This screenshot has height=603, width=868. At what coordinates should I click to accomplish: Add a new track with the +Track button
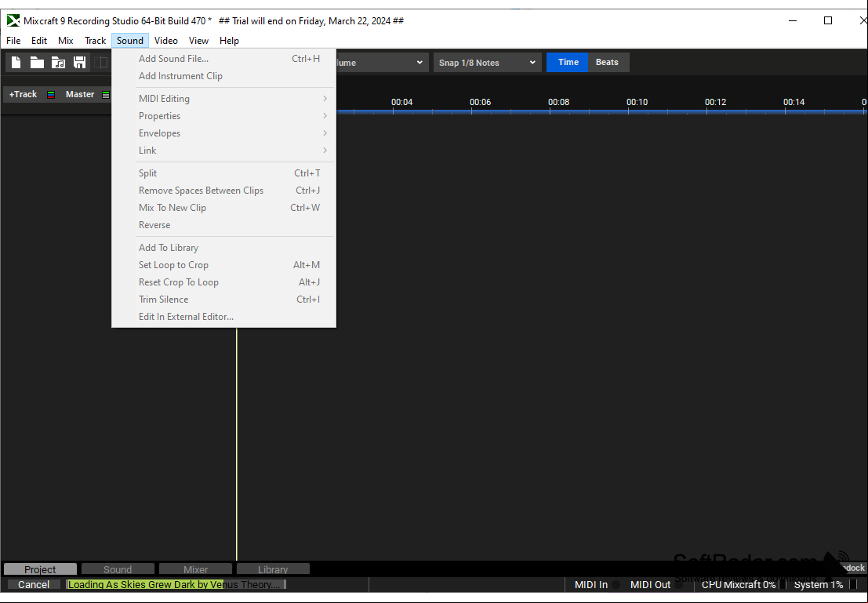click(x=24, y=94)
